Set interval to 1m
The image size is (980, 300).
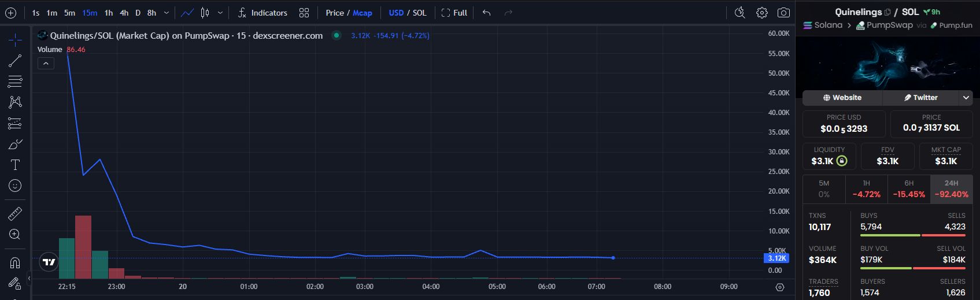click(52, 13)
